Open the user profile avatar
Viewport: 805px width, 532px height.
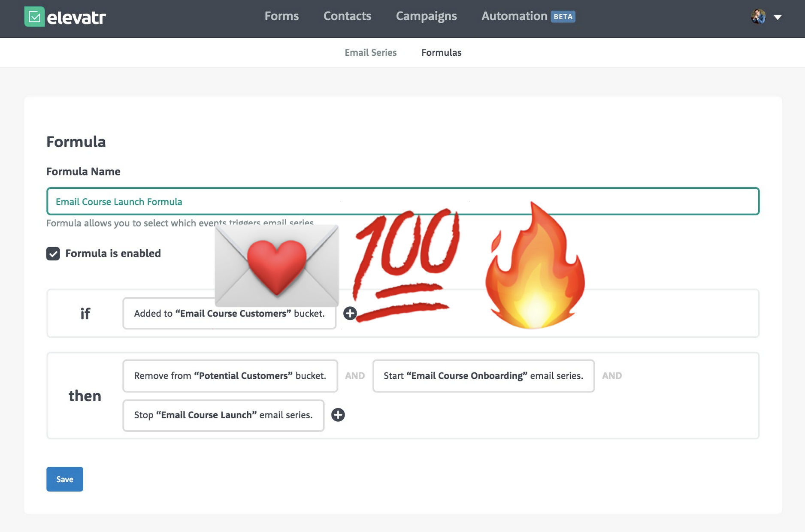[x=759, y=17]
